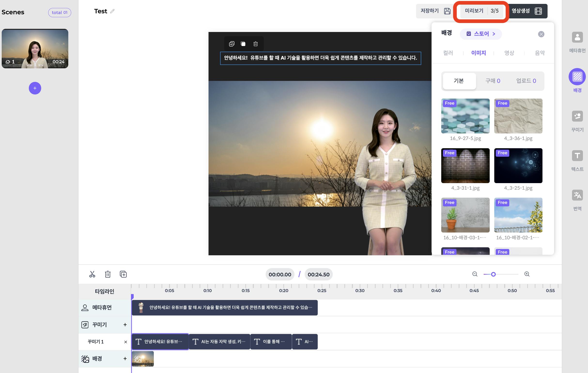This screenshot has width=588, height=373.
Task: Switch to the 이미지 tab
Action: [x=478, y=53]
